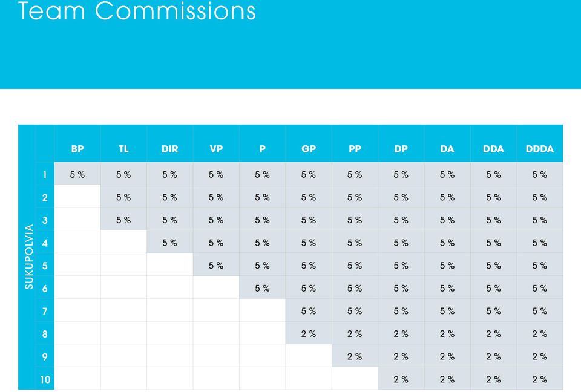Image resolution: width=581 pixels, height=392 pixels.
Task: Select row number 1 label
Action: 45,174
